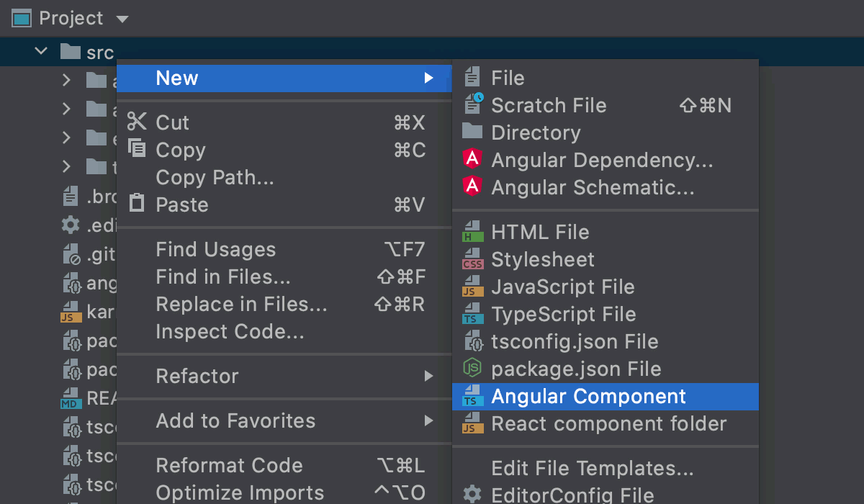864x504 pixels.
Task: Collapse the src folder chevron
Action: pos(41,51)
